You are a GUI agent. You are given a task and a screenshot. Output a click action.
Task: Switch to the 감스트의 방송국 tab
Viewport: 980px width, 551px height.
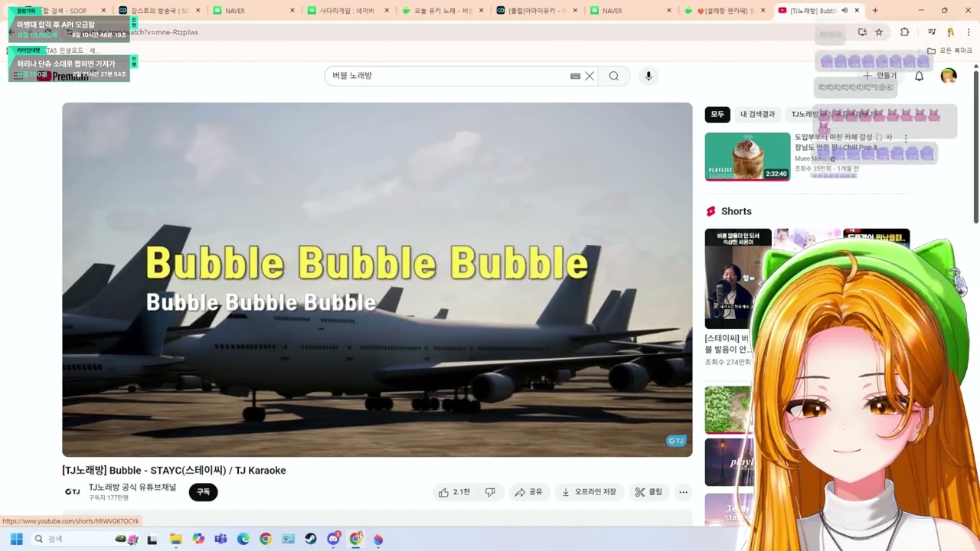159,11
